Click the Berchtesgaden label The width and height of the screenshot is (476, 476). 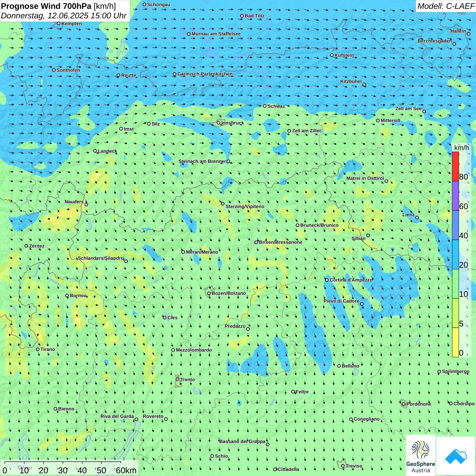point(435,41)
